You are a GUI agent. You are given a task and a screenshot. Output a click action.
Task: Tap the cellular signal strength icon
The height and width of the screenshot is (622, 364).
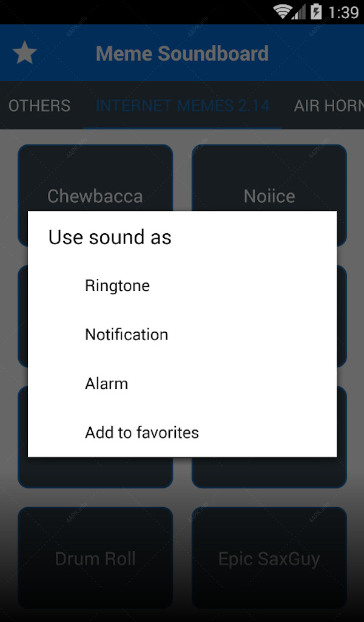click(x=299, y=12)
